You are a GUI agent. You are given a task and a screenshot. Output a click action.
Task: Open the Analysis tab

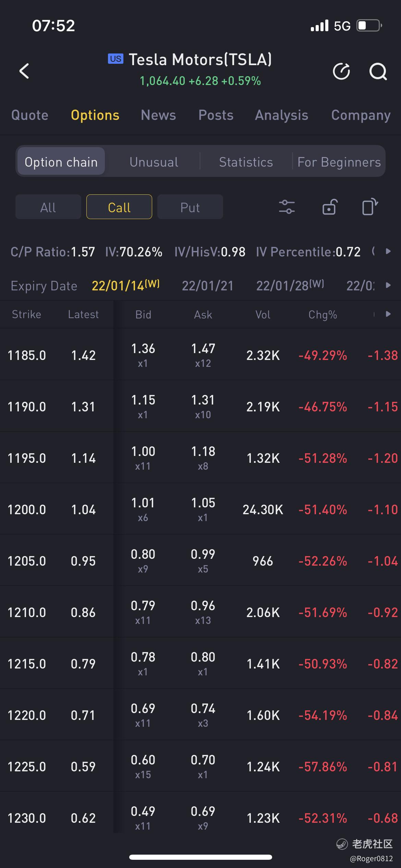(x=281, y=115)
